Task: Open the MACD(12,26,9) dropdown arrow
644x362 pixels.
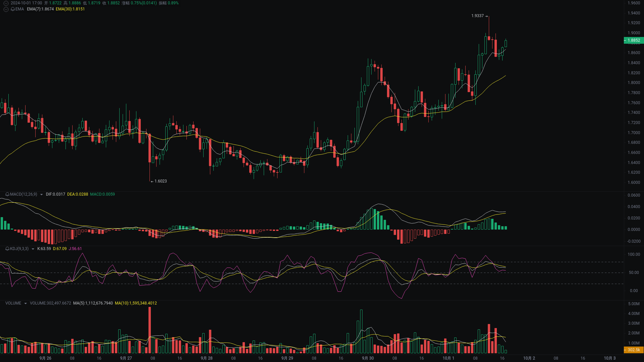Action: 41,195
